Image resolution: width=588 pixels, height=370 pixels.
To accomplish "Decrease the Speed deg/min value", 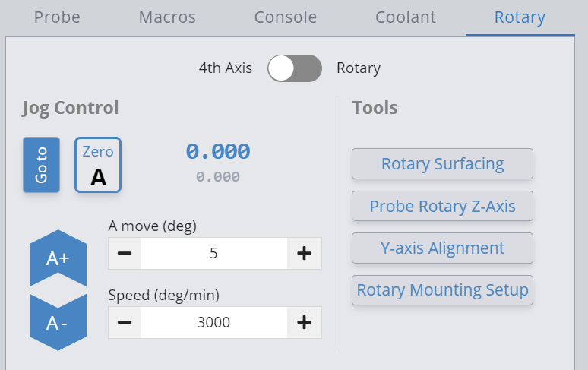I will tap(125, 322).
